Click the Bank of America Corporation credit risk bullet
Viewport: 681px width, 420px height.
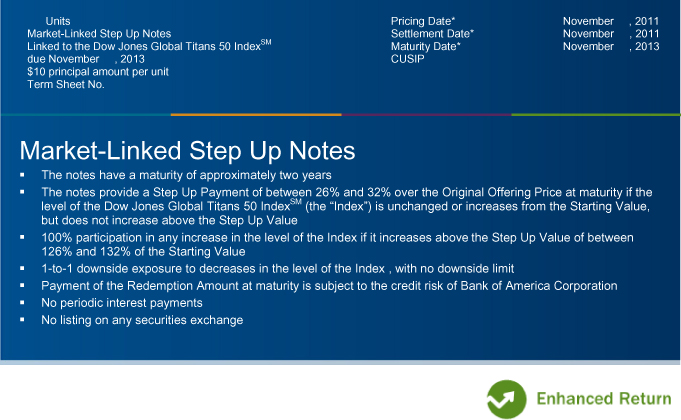point(329,286)
